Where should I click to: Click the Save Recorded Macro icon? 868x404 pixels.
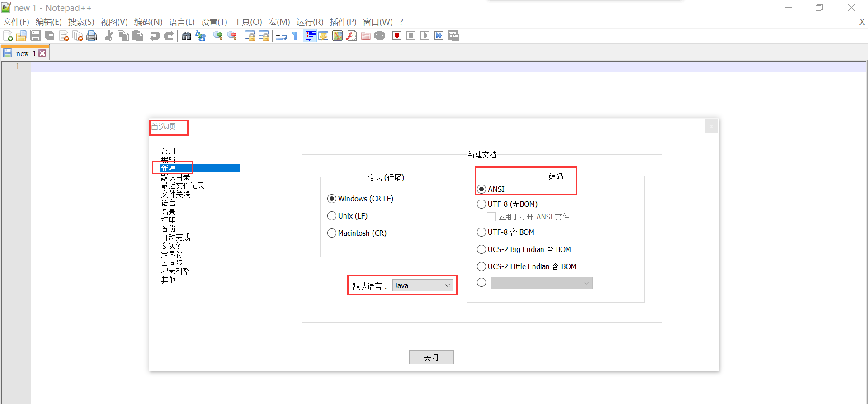click(x=453, y=36)
